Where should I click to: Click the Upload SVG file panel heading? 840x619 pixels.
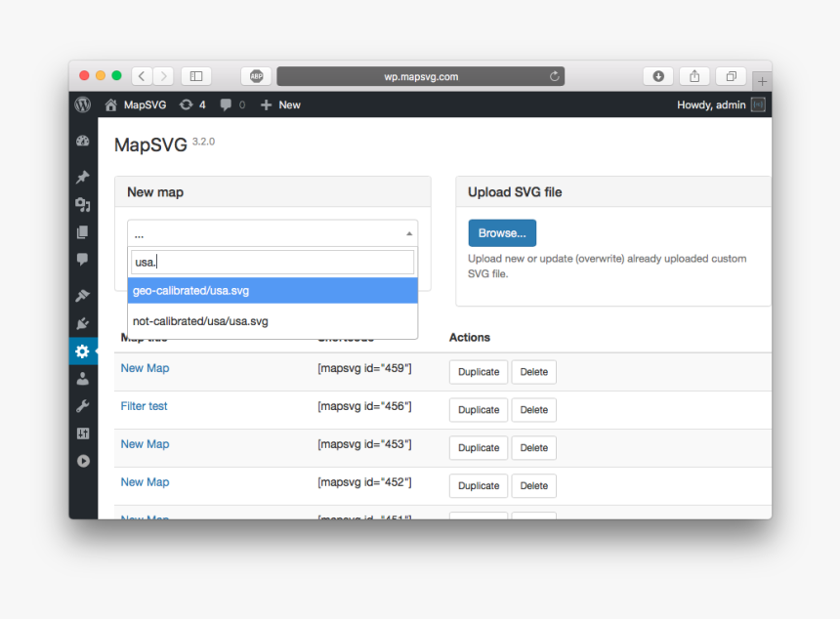[515, 192]
